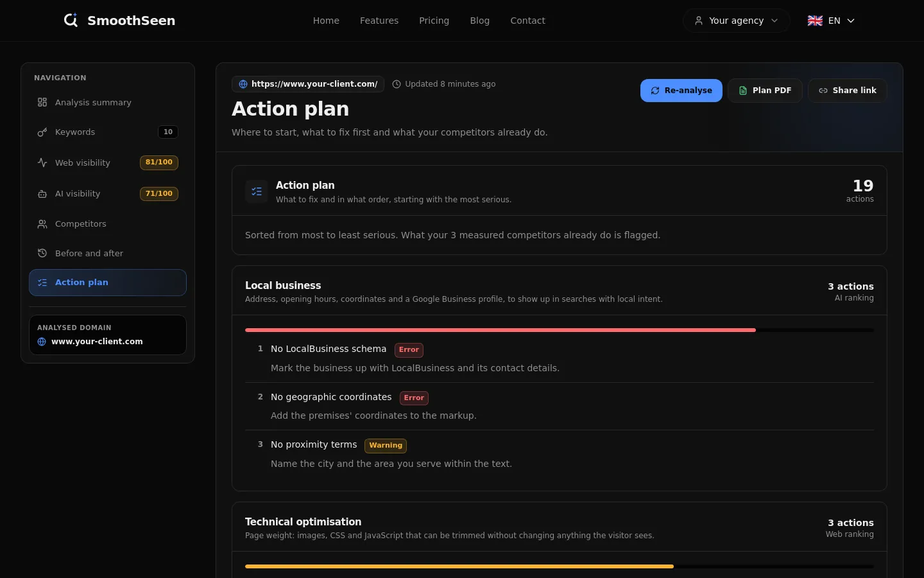This screenshot has height=578, width=924.
Task: Click the Keywords key icon
Action: click(x=42, y=132)
